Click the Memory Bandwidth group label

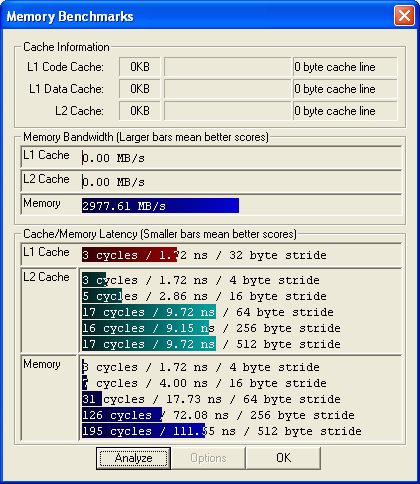coord(146,137)
